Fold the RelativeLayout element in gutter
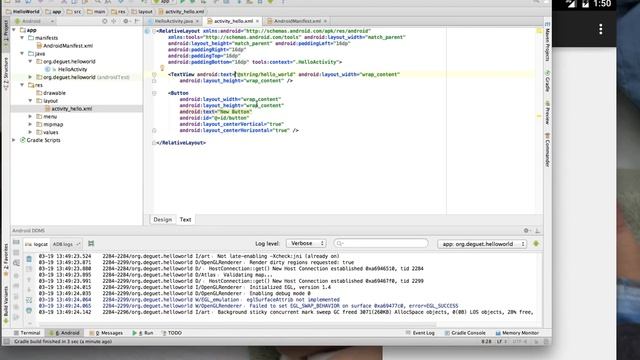This screenshot has height=360, width=640. 154,31
